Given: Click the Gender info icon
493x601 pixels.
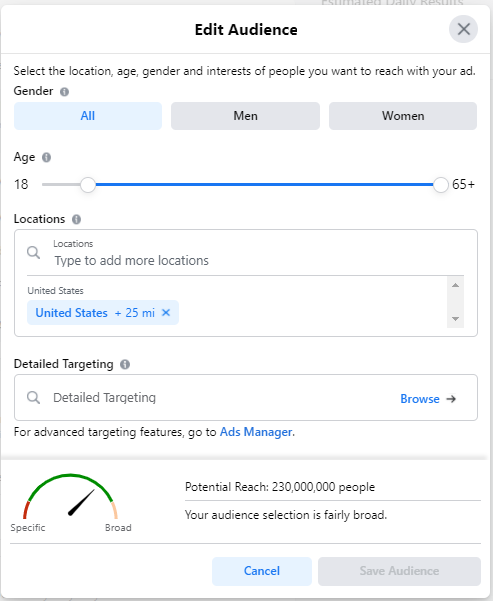Looking at the screenshot, I should click(x=64, y=92).
